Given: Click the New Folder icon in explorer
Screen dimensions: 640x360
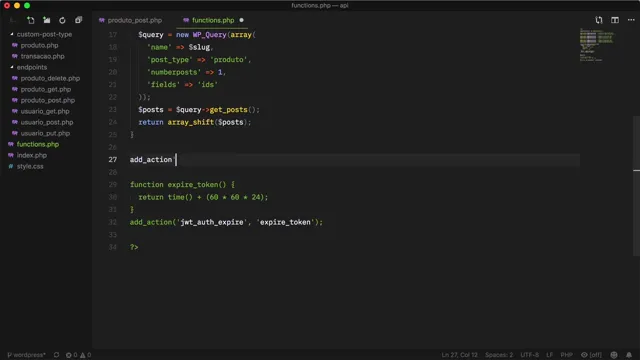Looking at the screenshot, I should coord(47,20).
